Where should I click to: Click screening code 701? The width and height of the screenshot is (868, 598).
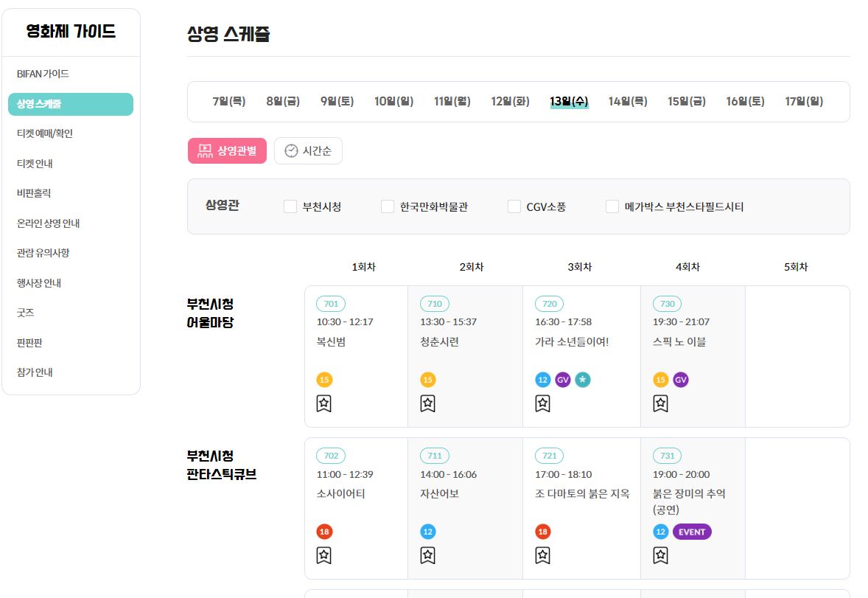[331, 304]
